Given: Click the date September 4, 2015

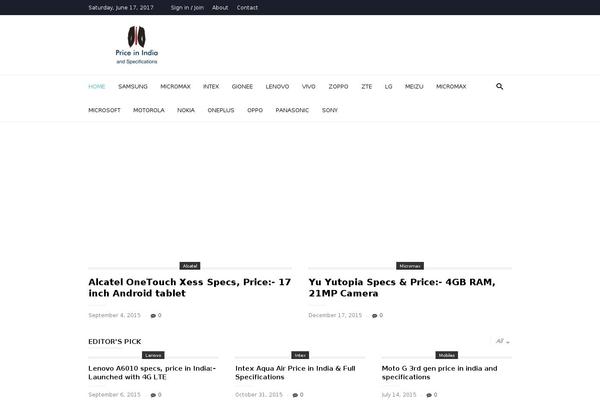Looking at the screenshot, I should click(114, 315).
